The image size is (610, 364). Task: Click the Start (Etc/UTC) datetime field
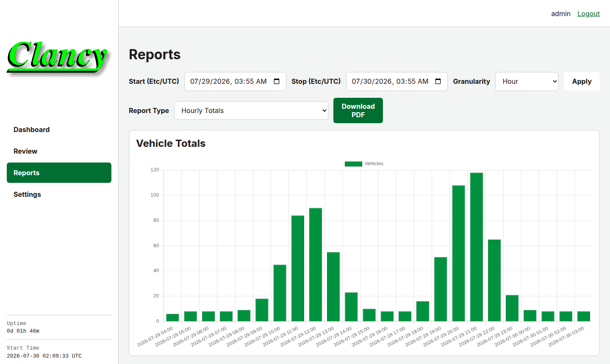coord(235,81)
